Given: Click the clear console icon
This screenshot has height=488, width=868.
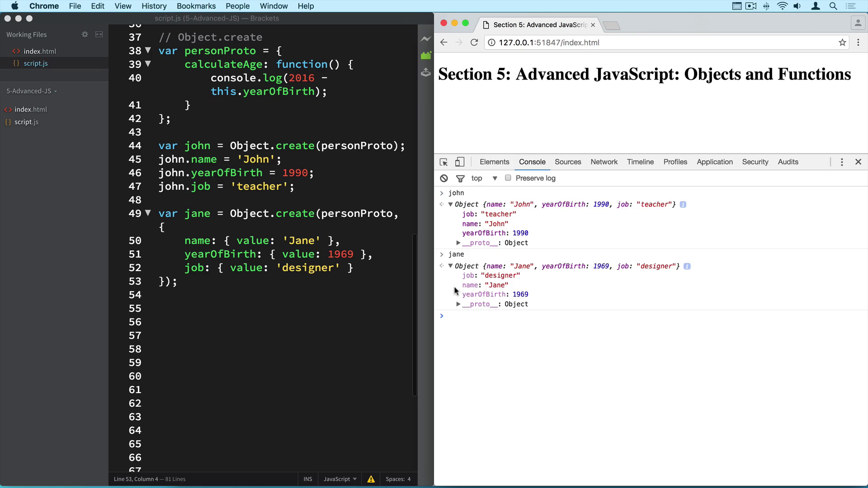Looking at the screenshot, I should pos(444,178).
